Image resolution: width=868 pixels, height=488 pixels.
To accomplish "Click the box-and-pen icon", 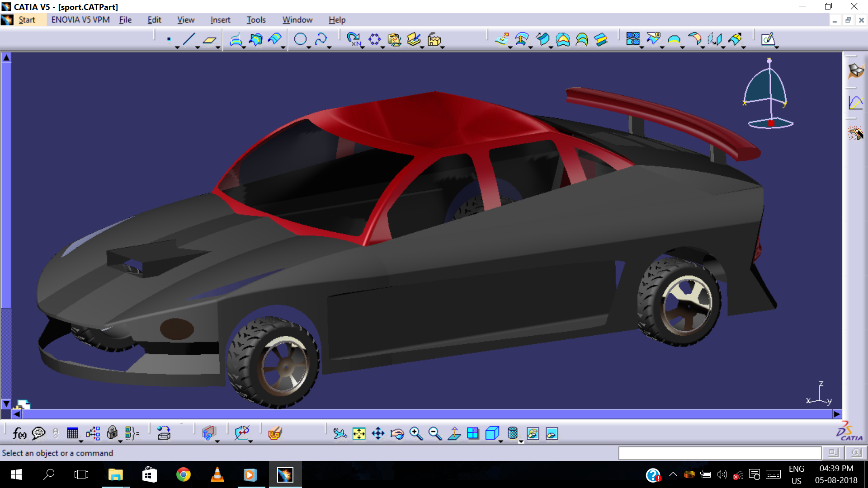I will [x=414, y=40].
